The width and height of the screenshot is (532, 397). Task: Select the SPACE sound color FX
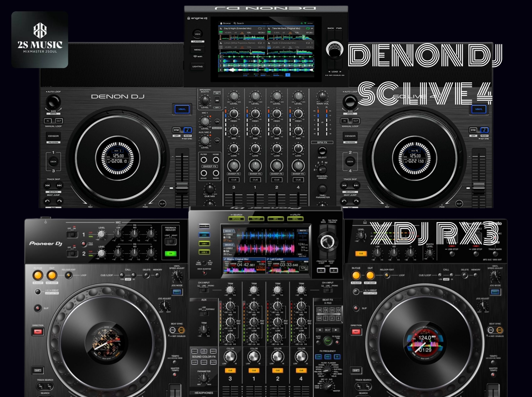coord(195,351)
